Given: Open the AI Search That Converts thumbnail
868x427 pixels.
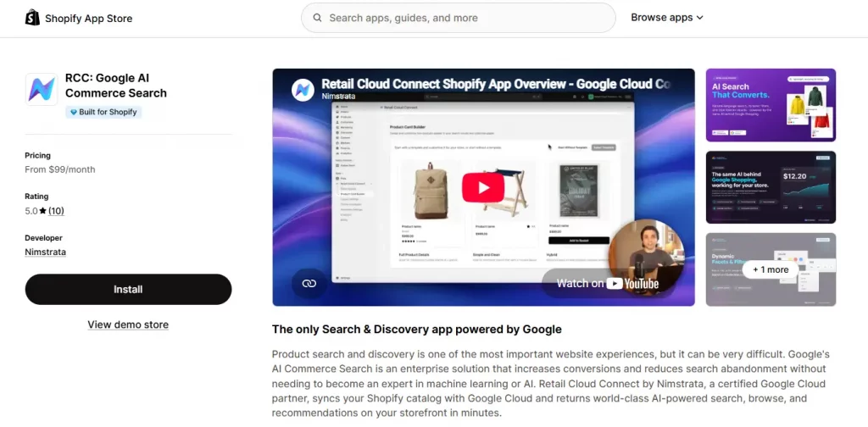Looking at the screenshot, I should click(771, 105).
